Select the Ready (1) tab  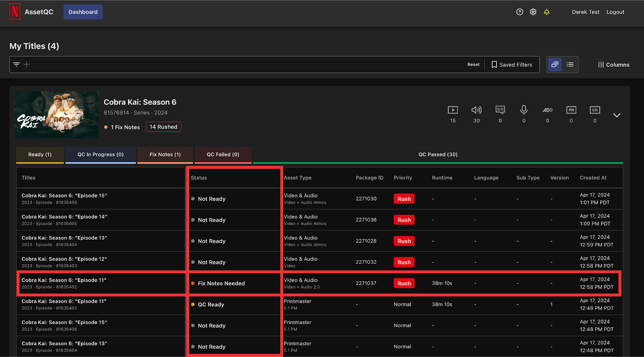click(40, 155)
